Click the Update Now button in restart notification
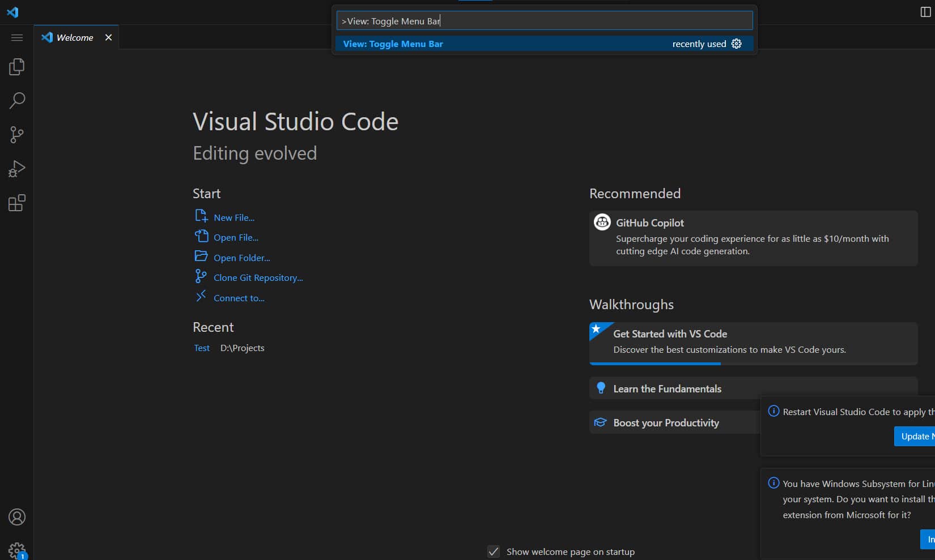 pyautogui.click(x=915, y=436)
